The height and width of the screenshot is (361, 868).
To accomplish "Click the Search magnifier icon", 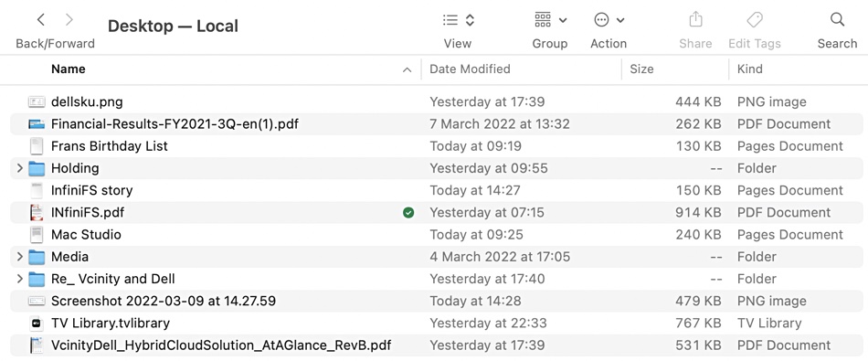I will point(837,20).
